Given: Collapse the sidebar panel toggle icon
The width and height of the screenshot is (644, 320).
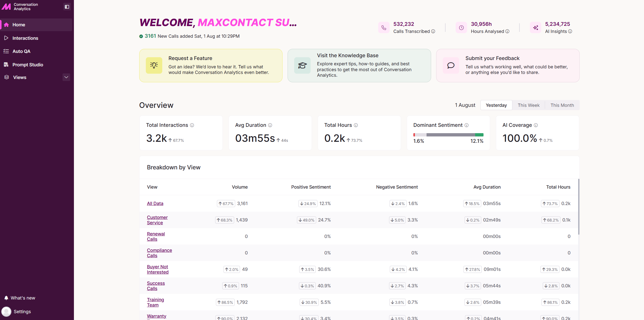Looking at the screenshot, I should 67,7.
